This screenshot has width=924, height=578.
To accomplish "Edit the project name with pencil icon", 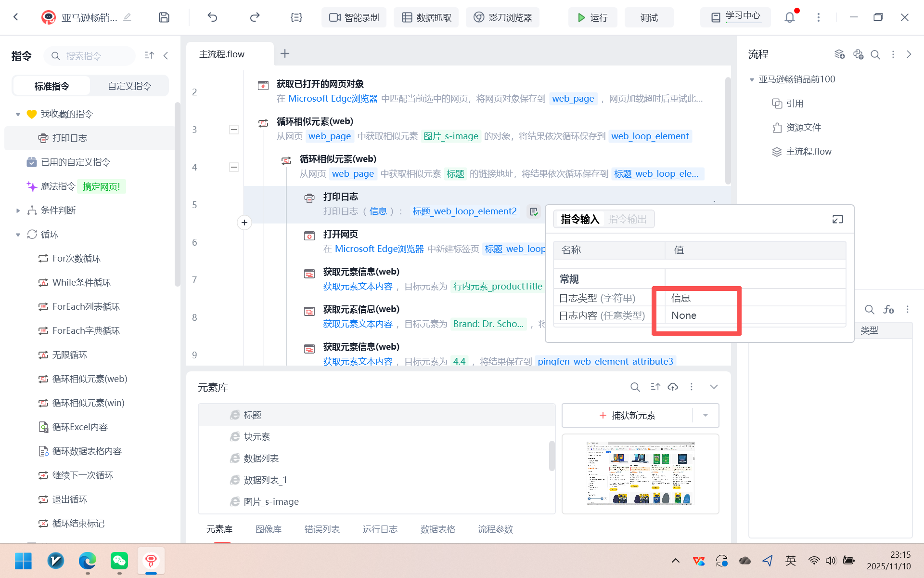I will pos(127,17).
